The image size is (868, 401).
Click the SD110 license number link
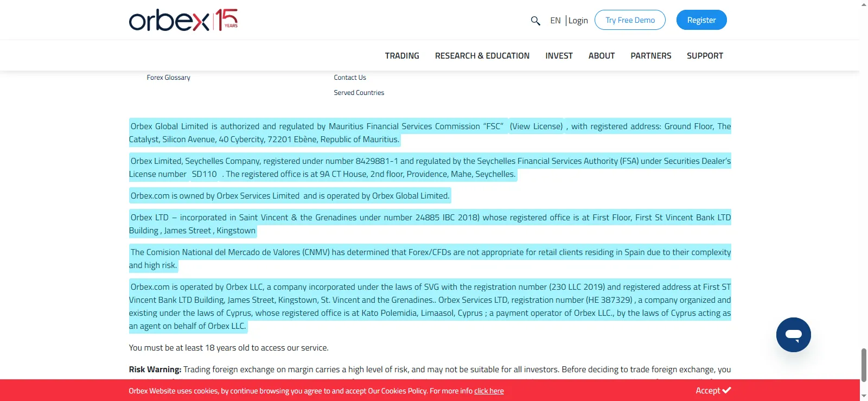coord(205,174)
